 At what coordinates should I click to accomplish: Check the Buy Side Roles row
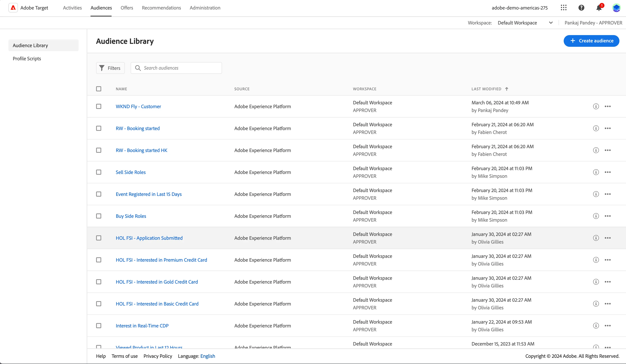[99, 216]
